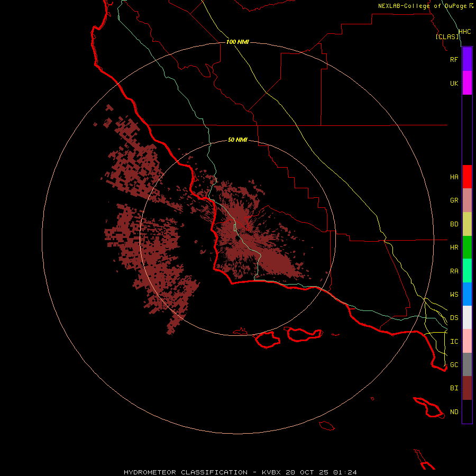Click the brown BI legend color swatch
476x476 pixels.
pos(467,388)
